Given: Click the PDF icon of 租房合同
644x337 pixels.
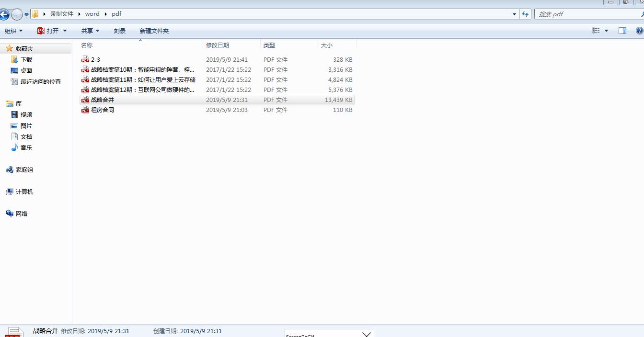Looking at the screenshot, I should click(85, 110).
